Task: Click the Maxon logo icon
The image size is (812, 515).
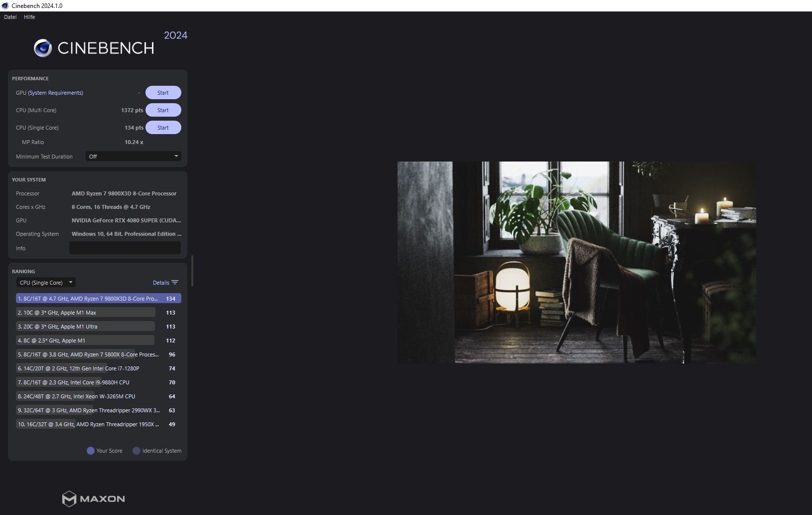Action: [69, 499]
